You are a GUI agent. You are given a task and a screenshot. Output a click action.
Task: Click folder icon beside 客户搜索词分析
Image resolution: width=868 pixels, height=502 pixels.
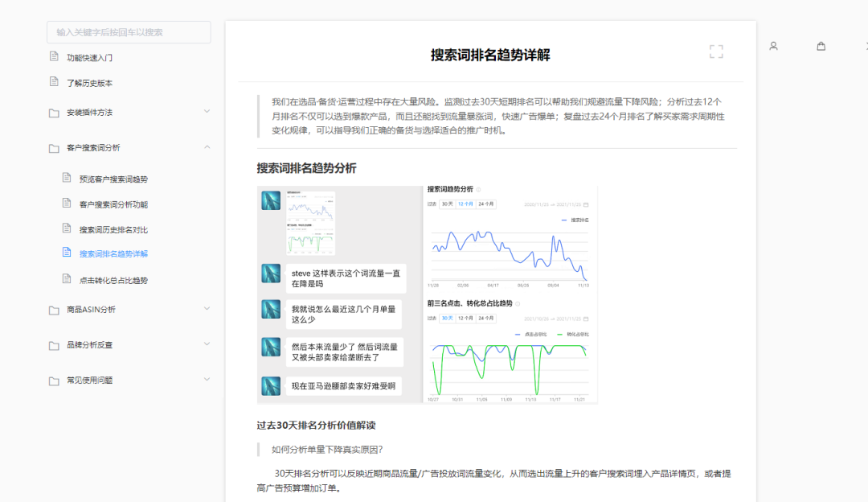pos(54,149)
